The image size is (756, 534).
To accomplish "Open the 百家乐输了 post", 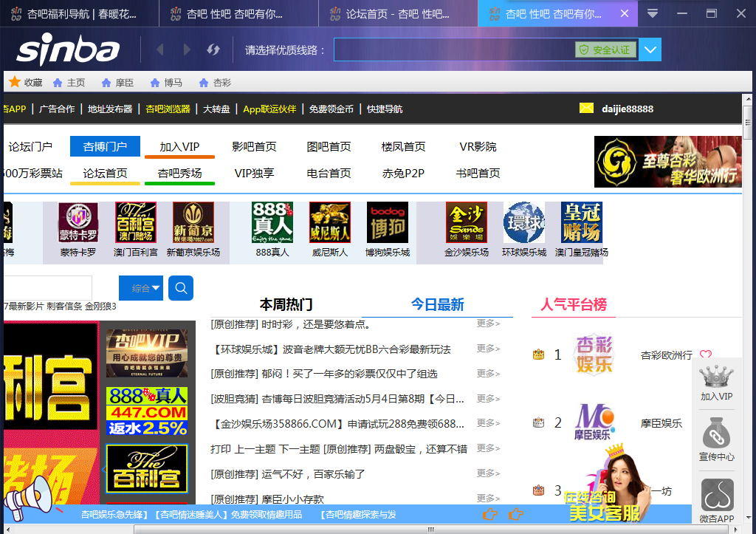I will [x=288, y=474].
